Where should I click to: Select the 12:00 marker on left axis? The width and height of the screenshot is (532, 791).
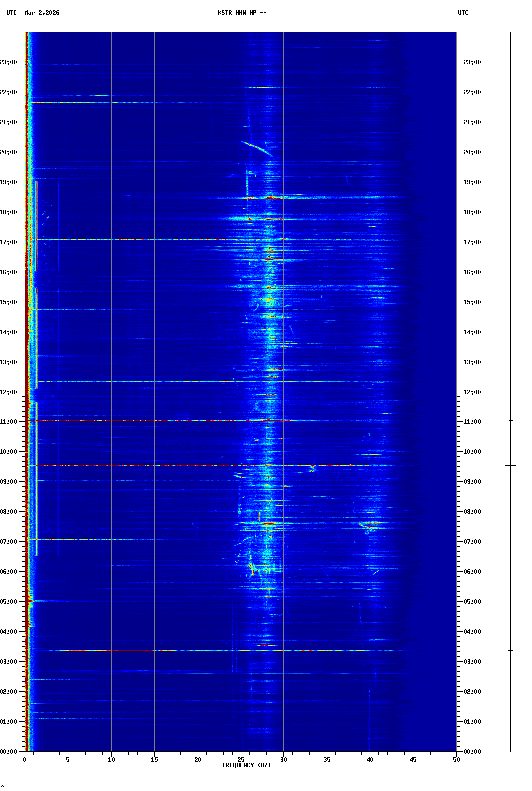pyautogui.click(x=9, y=392)
